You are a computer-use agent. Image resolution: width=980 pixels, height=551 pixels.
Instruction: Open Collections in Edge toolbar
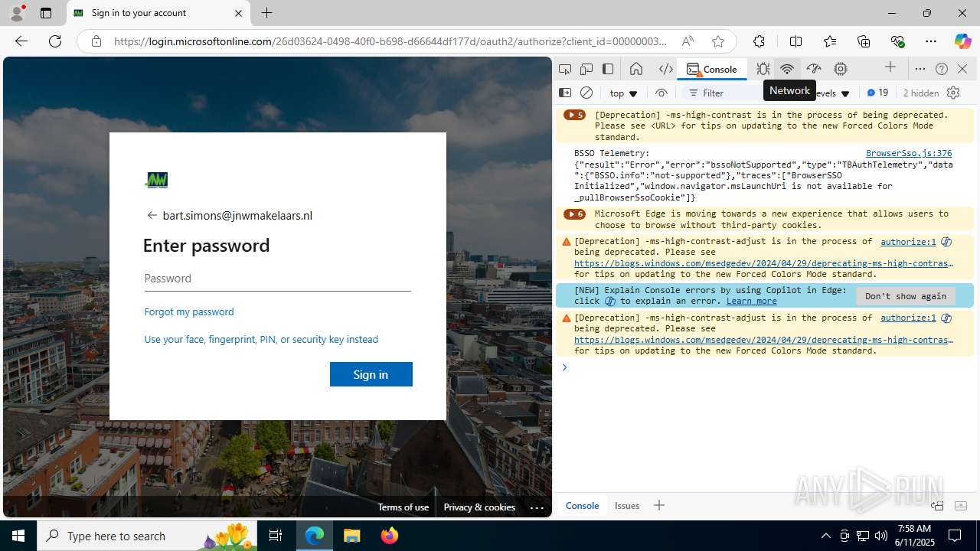coord(864,41)
